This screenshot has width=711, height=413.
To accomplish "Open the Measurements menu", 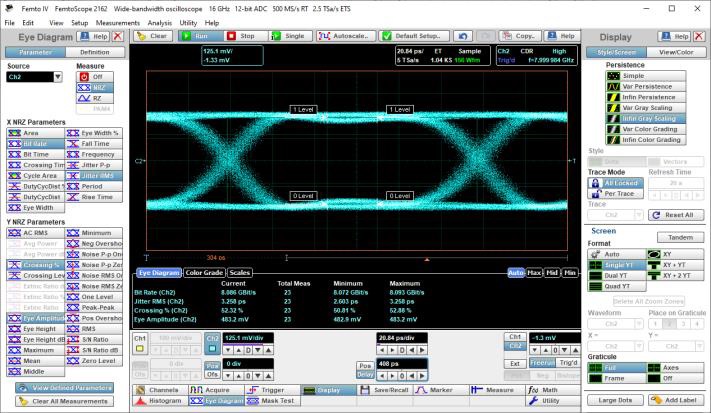I will pyautogui.click(x=117, y=21).
